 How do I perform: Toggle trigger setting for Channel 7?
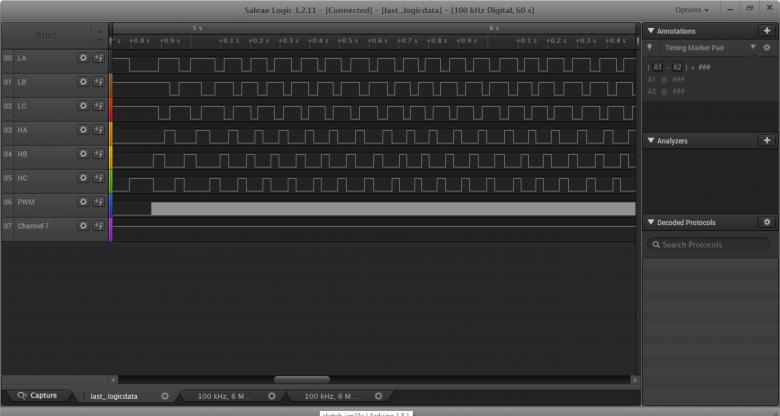(98, 226)
